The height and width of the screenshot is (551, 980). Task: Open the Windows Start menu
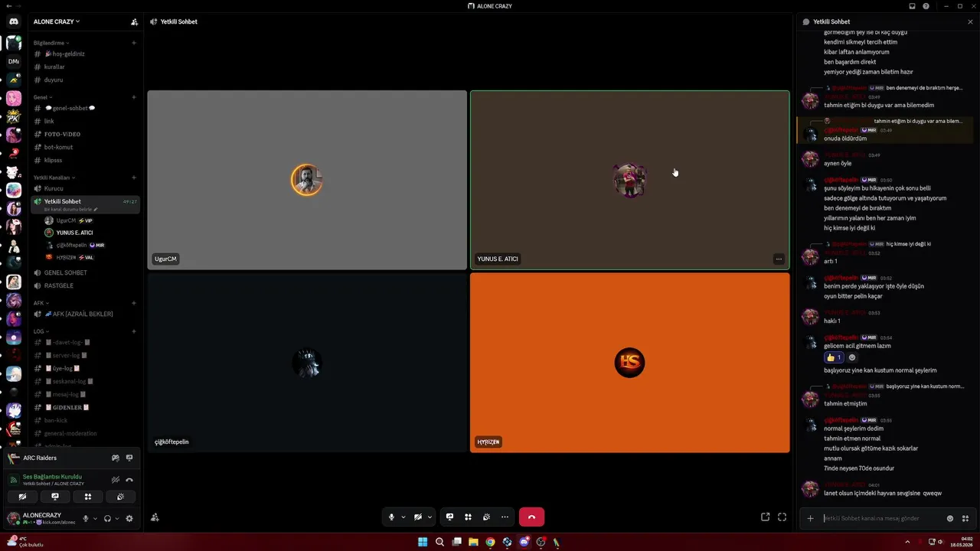click(423, 542)
